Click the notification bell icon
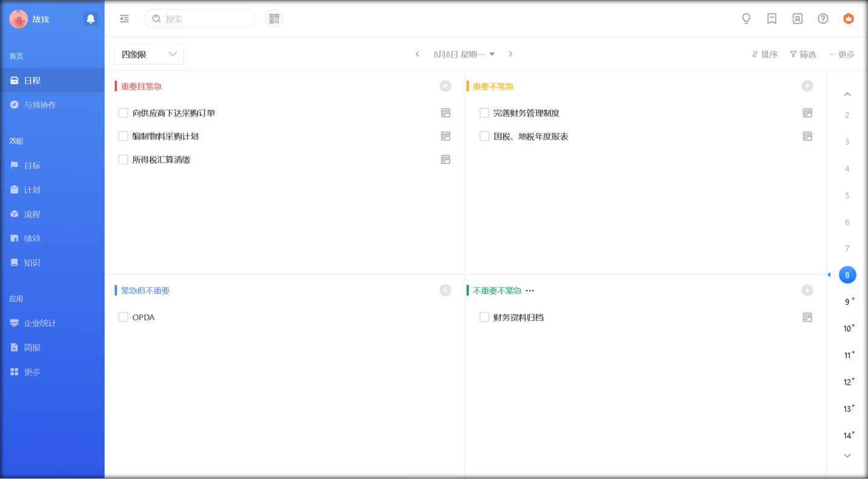 point(90,19)
